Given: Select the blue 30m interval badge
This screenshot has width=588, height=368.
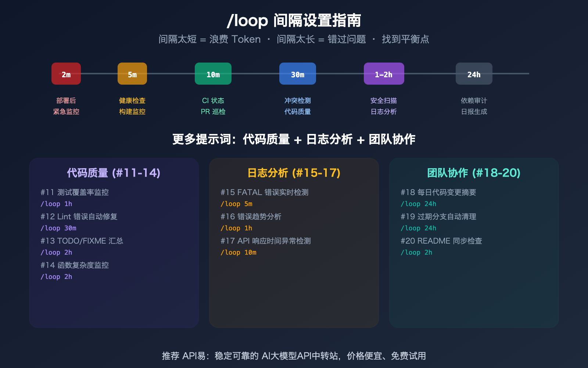Looking at the screenshot, I should [298, 74].
